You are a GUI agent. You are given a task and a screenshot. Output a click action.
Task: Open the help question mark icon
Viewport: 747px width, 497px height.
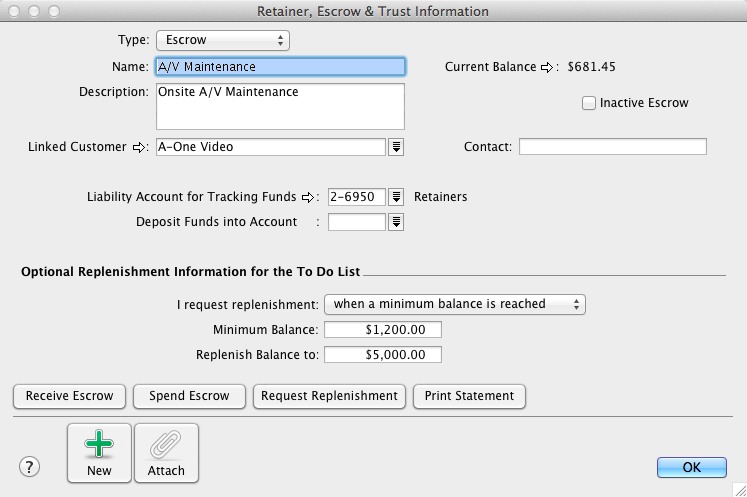(x=30, y=467)
